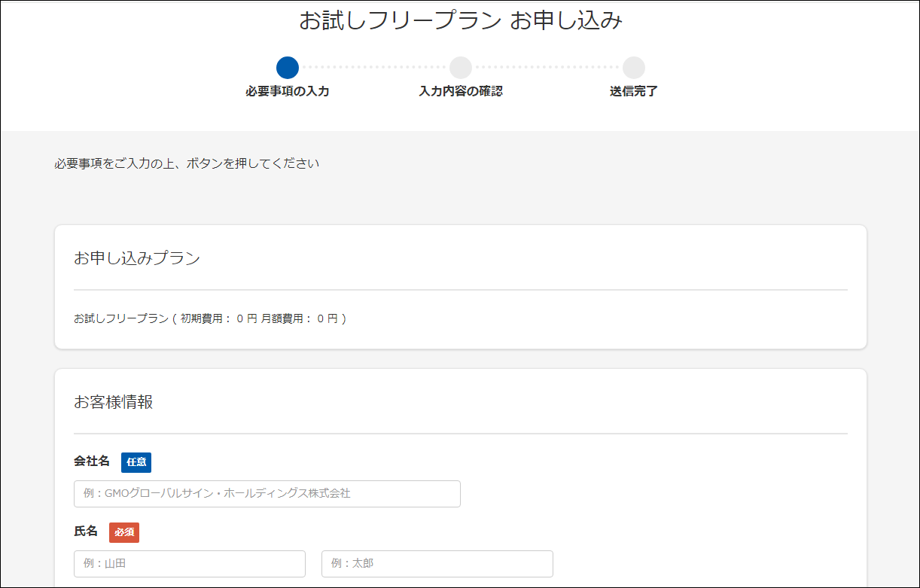Click the 氏名 field label
The width and height of the screenshot is (920, 588).
[x=86, y=532]
